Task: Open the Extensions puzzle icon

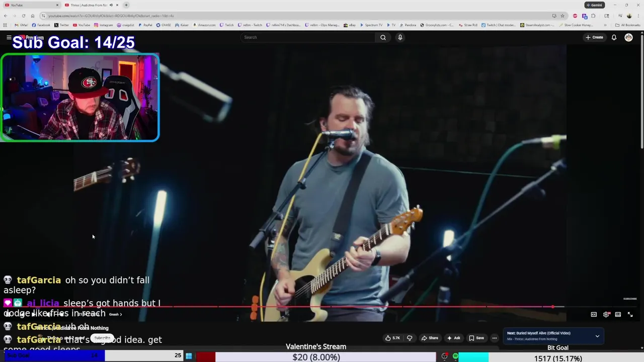Action: pos(593,16)
